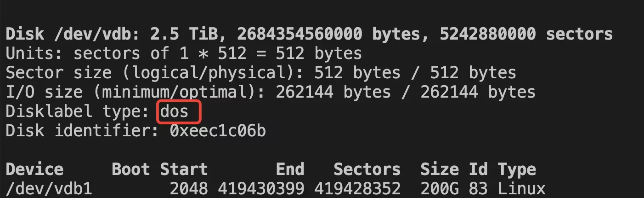The width and height of the screenshot is (644, 198).
Task: Click the "Start" column header
Action: (184, 169)
